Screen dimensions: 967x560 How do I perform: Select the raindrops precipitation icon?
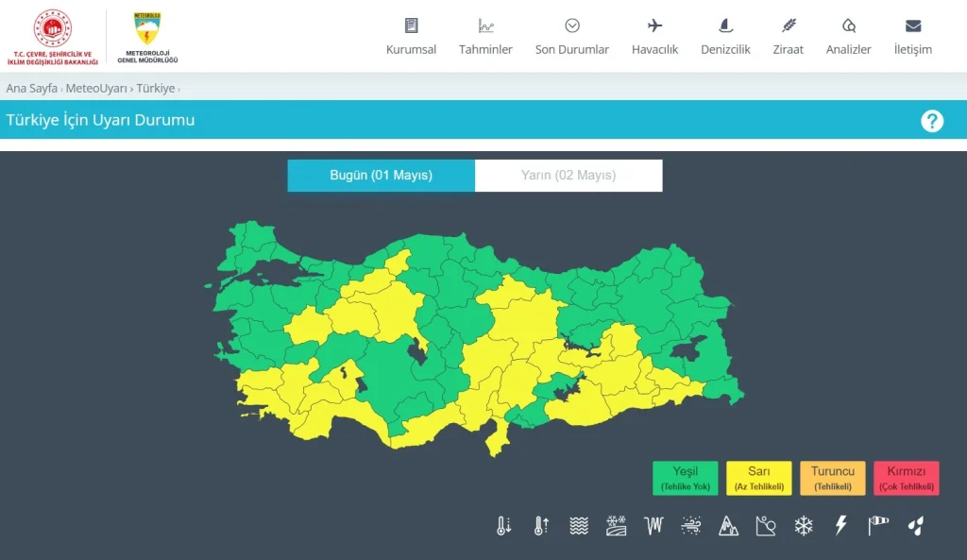pos(916,526)
